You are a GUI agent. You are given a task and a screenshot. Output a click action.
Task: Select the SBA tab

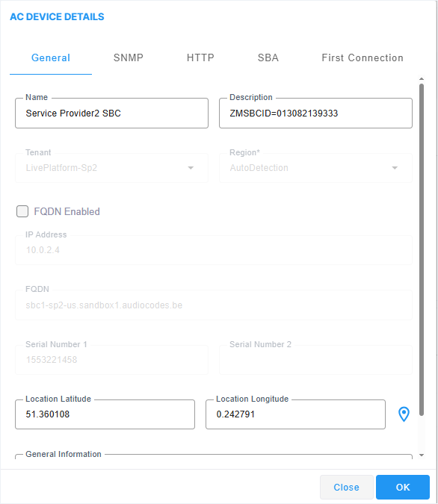click(x=268, y=57)
